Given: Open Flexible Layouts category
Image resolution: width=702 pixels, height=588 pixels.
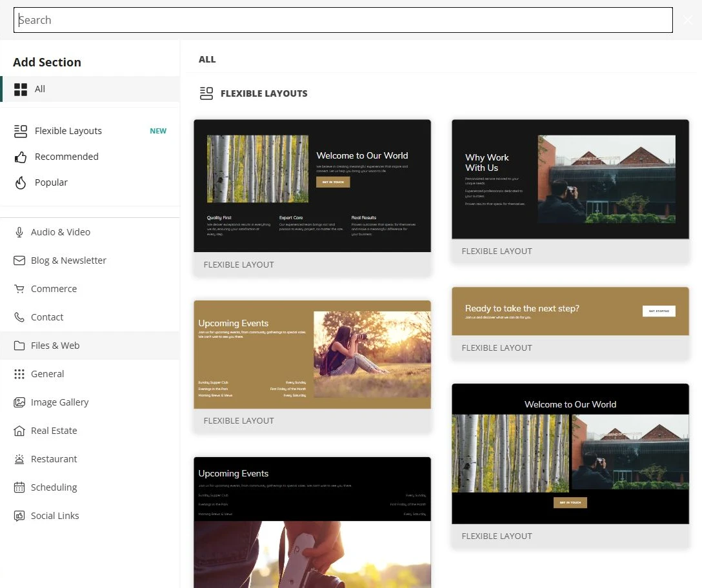Looking at the screenshot, I should pos(68,131).
